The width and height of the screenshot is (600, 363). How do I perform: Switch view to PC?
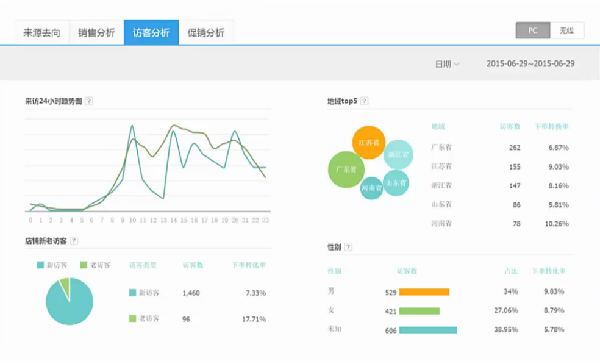533,30
